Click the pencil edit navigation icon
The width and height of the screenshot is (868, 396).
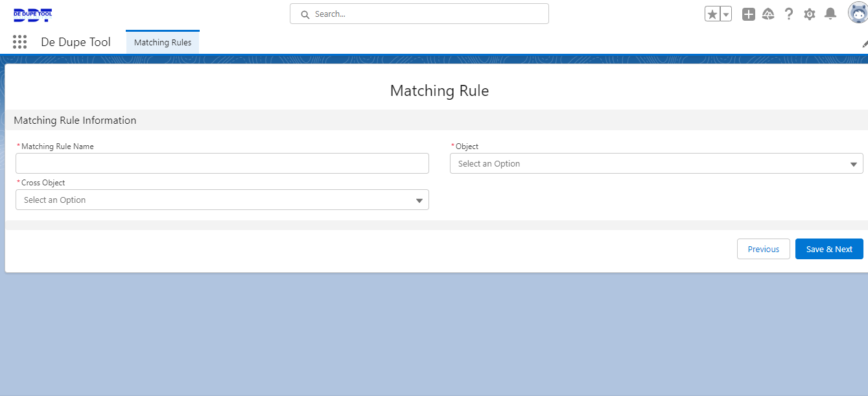[864, 43]
